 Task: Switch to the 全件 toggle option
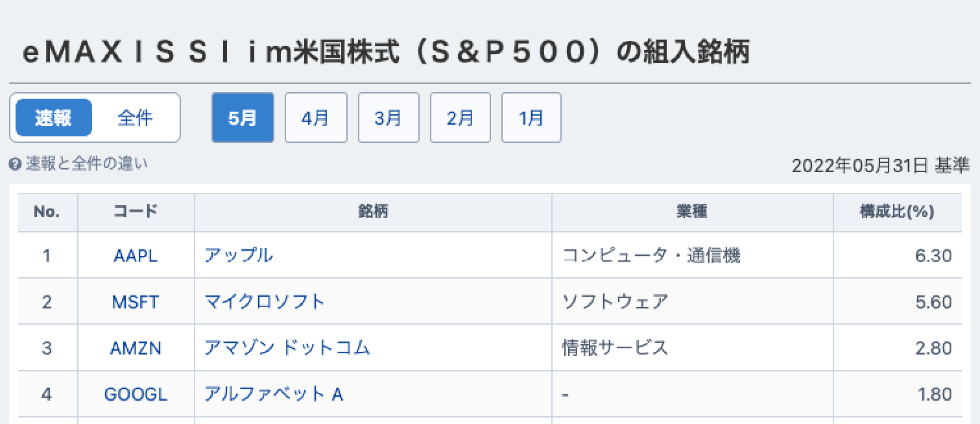pos(135,118)
